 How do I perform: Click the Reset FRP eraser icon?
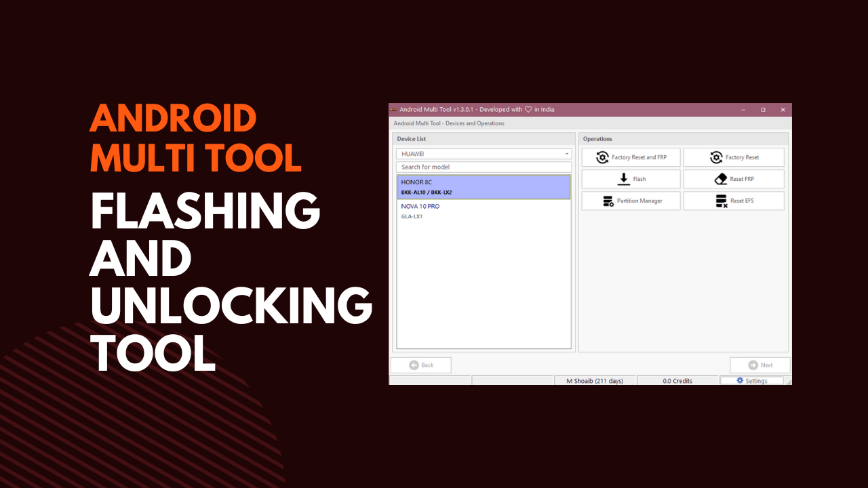coord(721,179)
